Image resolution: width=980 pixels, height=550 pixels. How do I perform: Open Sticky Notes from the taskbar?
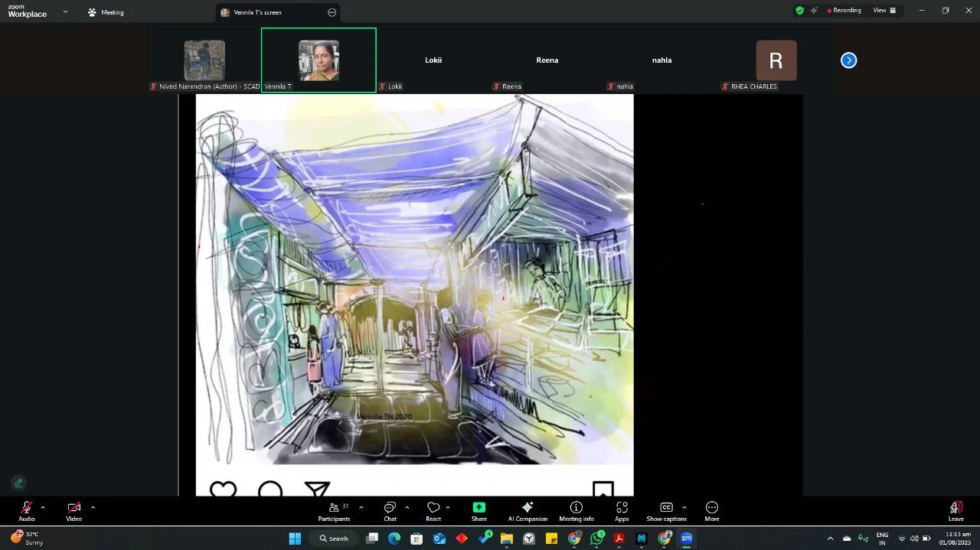click(551, 539)
